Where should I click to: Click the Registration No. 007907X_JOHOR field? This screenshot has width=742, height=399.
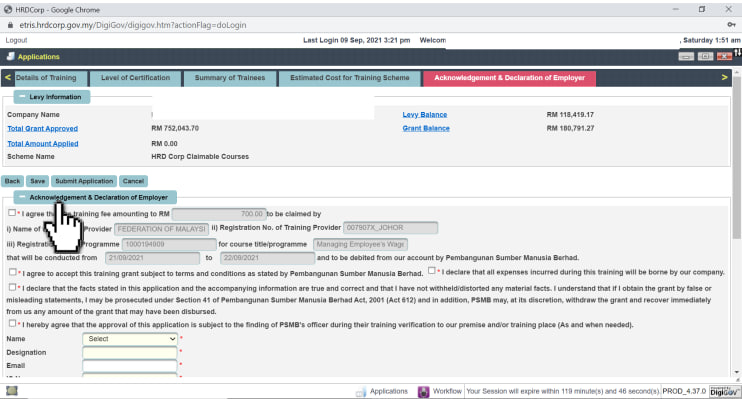[x=390, y=228]
